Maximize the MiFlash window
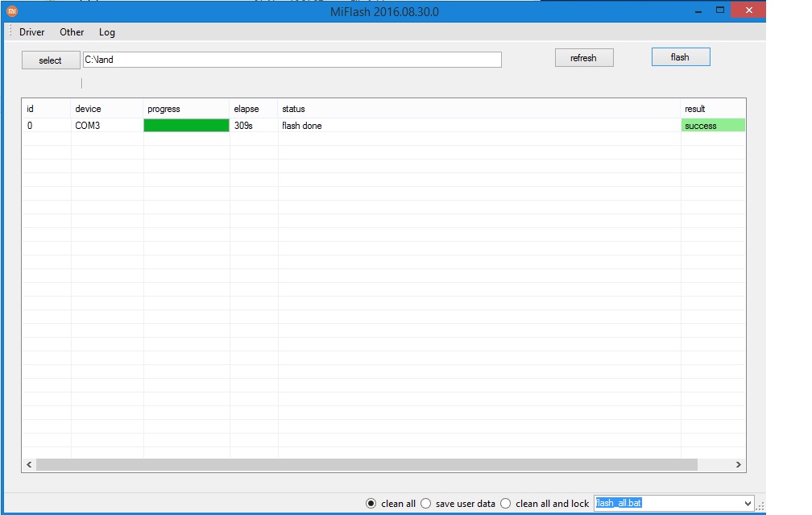 720,10
